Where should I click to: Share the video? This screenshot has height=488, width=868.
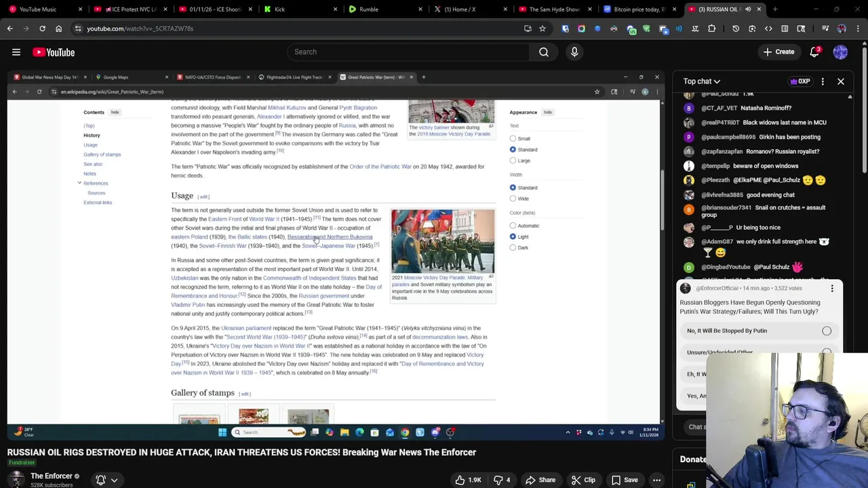pyautogui.click(x=540, y=480)
